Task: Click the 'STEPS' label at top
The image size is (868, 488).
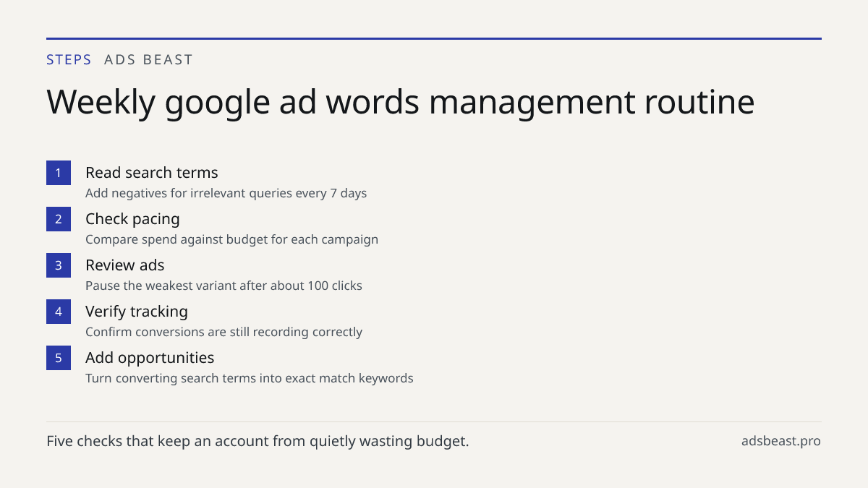Action: pyautogui.click(x=69, y=60)
